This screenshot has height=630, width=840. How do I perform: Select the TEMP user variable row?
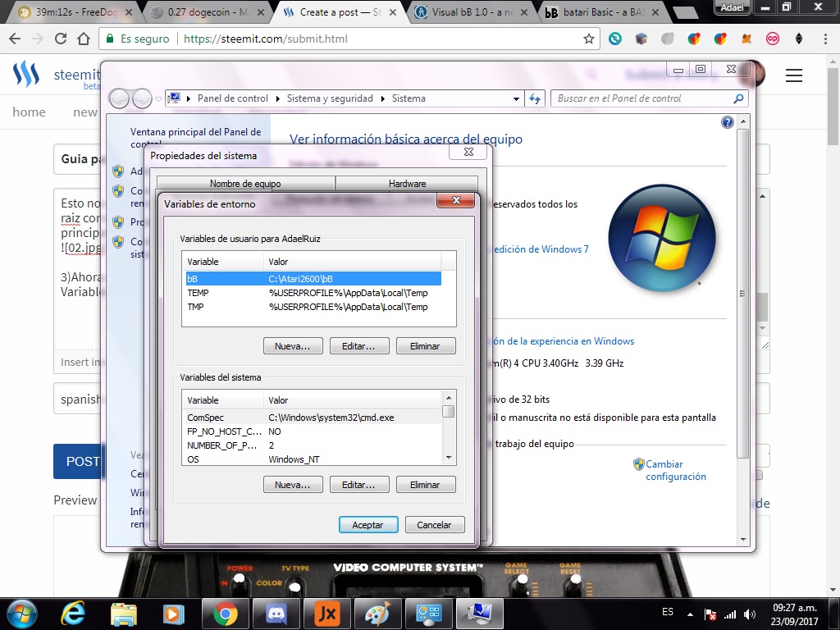point(313,293)
